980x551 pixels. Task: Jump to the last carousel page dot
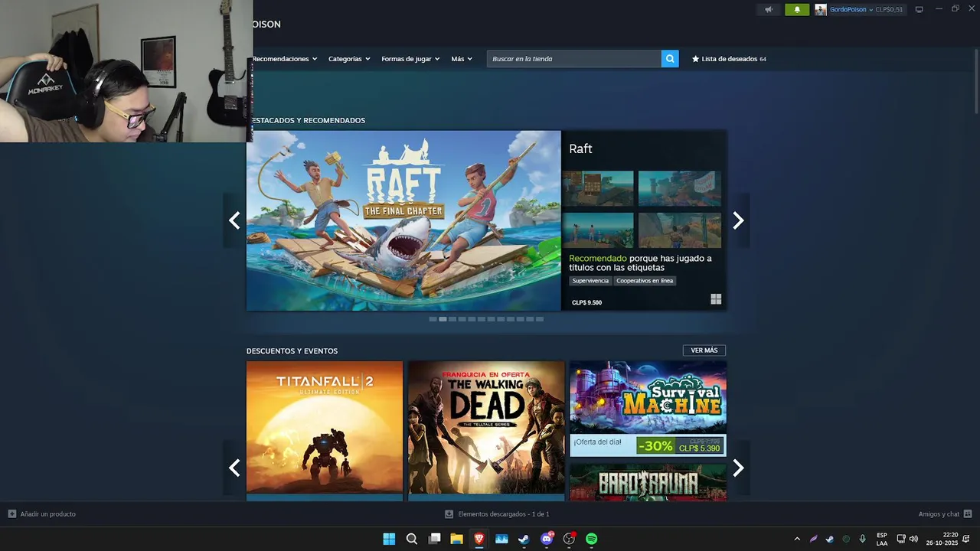point(540,319)
